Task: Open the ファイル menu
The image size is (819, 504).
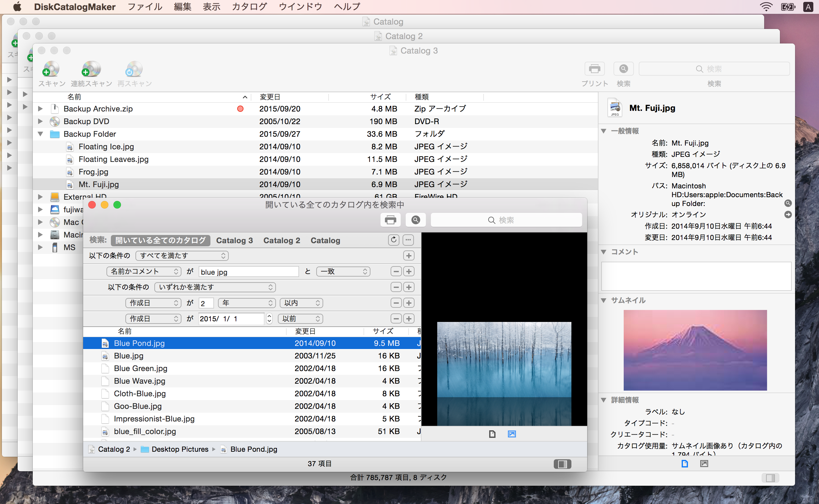Action: tap(145, 7)
